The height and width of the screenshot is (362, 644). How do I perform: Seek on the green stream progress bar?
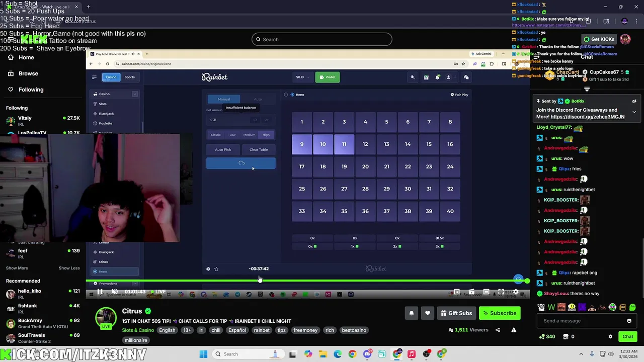coord(307,281)
